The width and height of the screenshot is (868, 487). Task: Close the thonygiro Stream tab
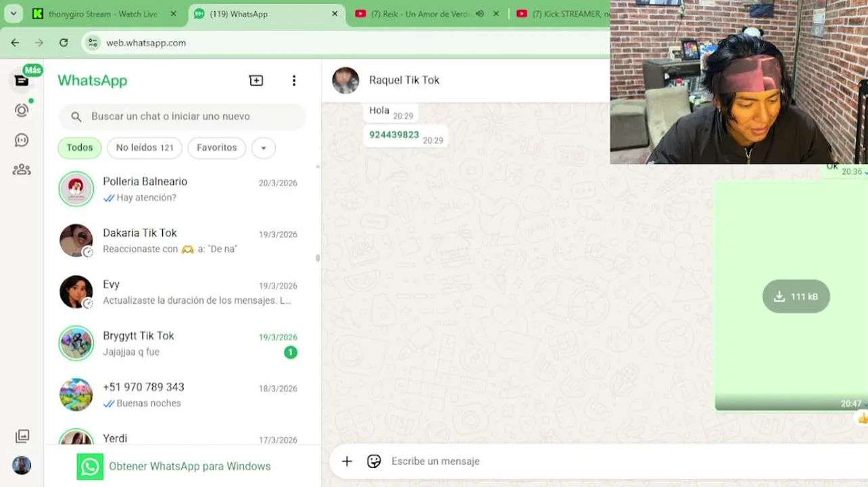point(174,14)
